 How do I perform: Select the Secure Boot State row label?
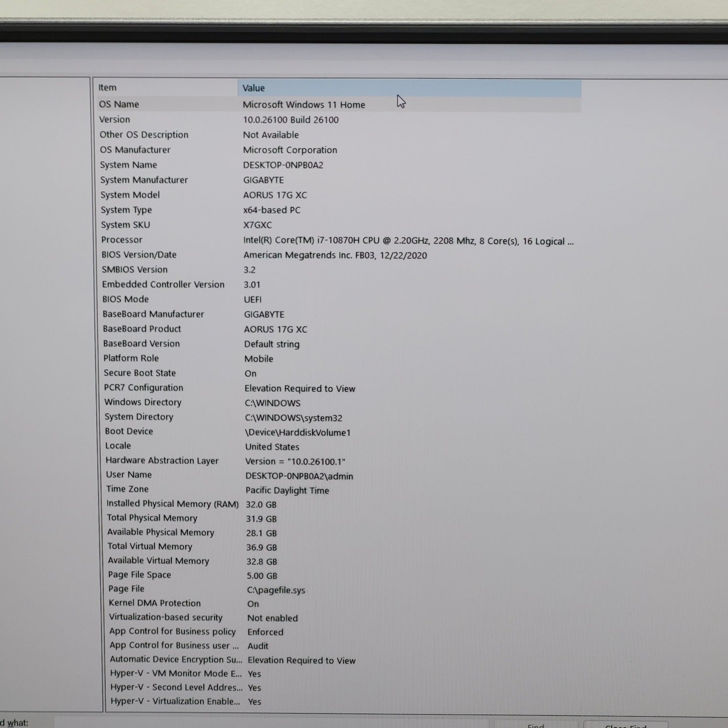click(x=139, y=373)
